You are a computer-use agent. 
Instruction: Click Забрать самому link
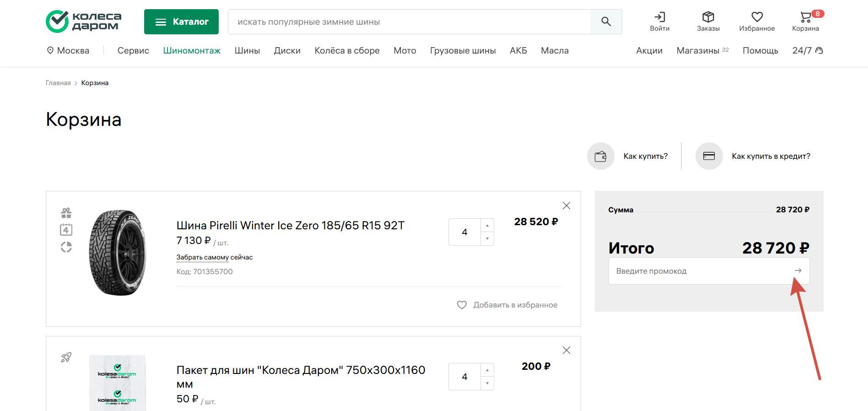tap(203, 257)
